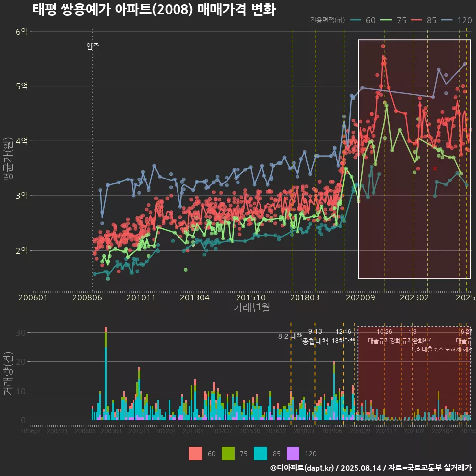The image size is (476, 476).
Task: Click 201803 tick on the price chart axis
Action: pyautogui.click(x=305, y=297)
